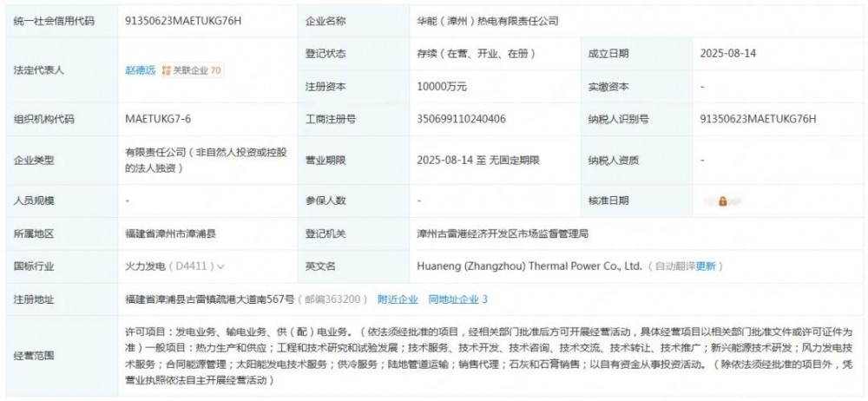Select company name 华能（漳州）热电有限责任公司
868x401 pixels.
coord(488,21)
